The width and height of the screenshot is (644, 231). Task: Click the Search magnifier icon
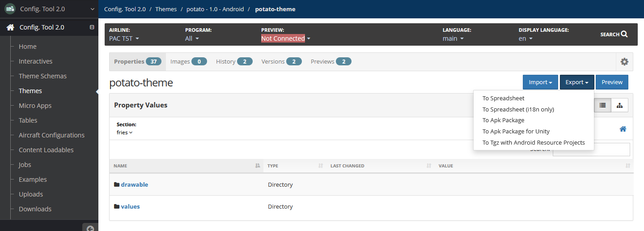click(624, 34)
